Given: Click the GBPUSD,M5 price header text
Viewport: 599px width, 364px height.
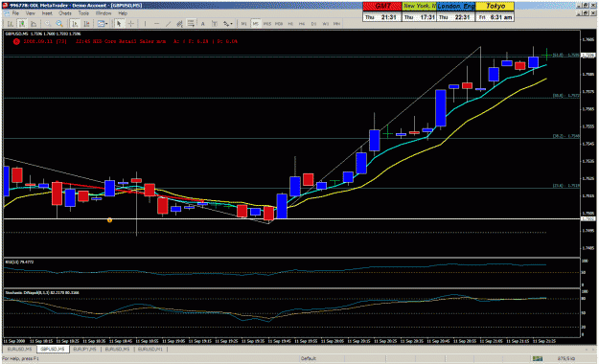Looking at the screenshot, I should [x=42, y=34].
